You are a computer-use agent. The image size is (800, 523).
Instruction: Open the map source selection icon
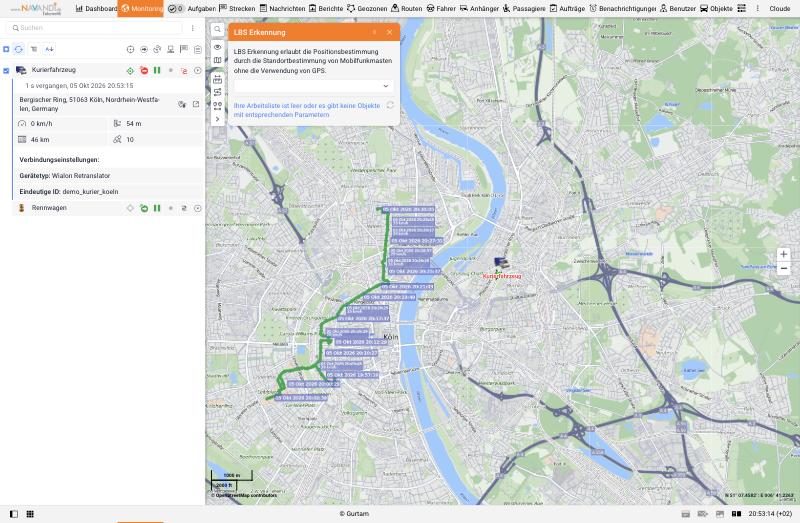[217, 60]
